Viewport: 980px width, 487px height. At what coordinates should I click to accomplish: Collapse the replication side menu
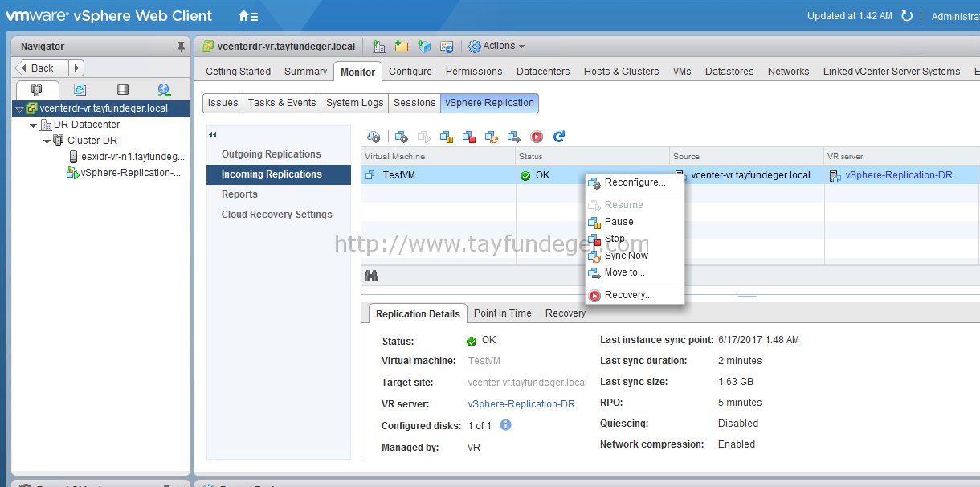point(214,134)
